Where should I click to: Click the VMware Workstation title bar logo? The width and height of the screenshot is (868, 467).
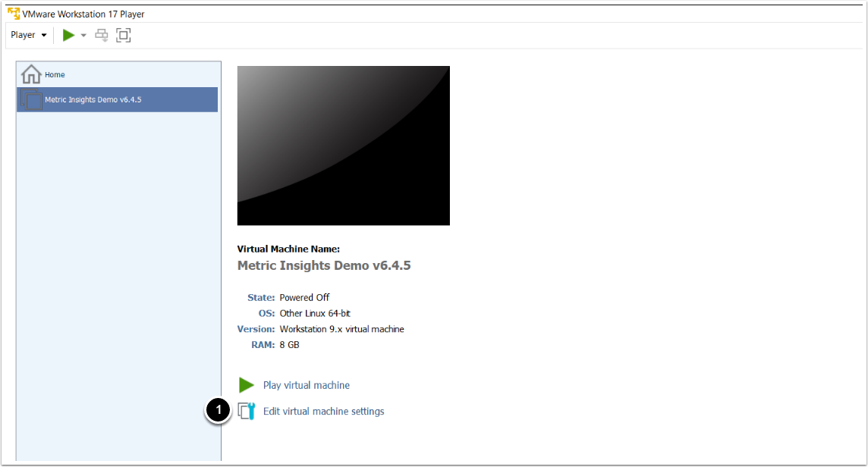[x=14, y=14]
